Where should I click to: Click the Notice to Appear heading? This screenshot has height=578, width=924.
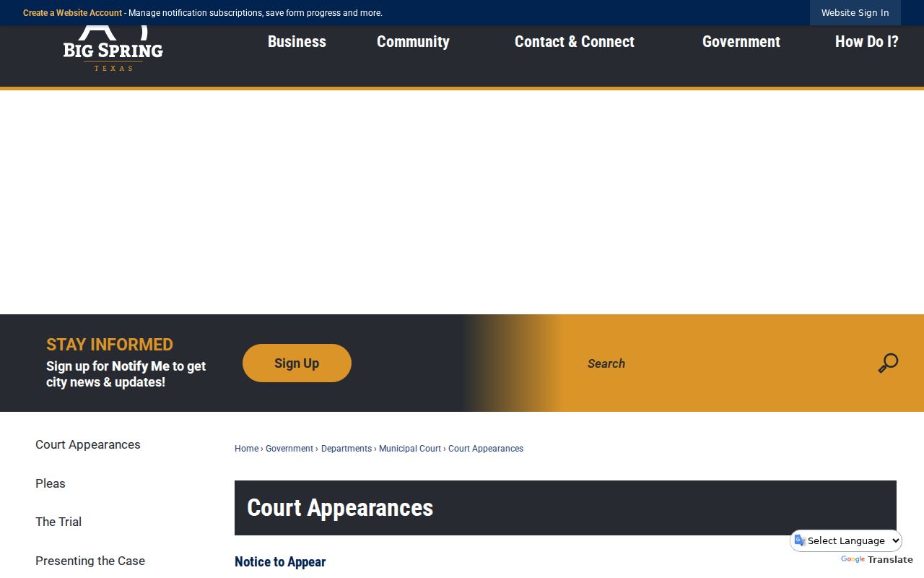tap(280, 562)
